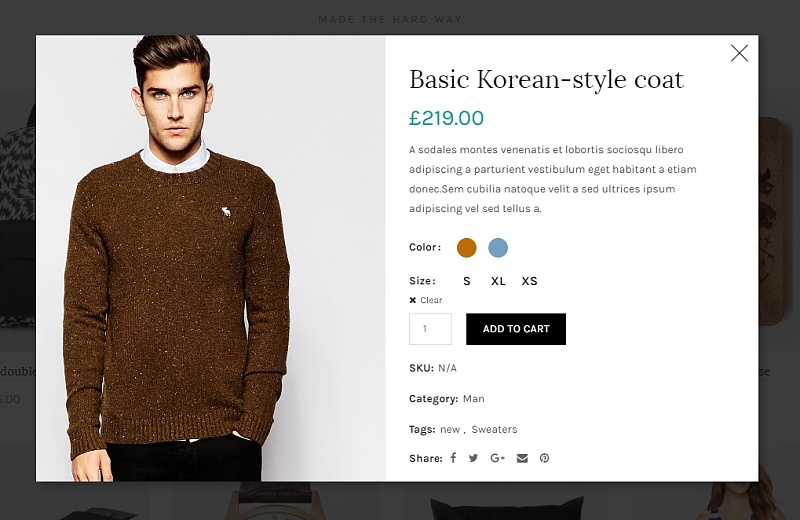
Task: Open the 'new' tag link
Action: click(x=450, y=429)
